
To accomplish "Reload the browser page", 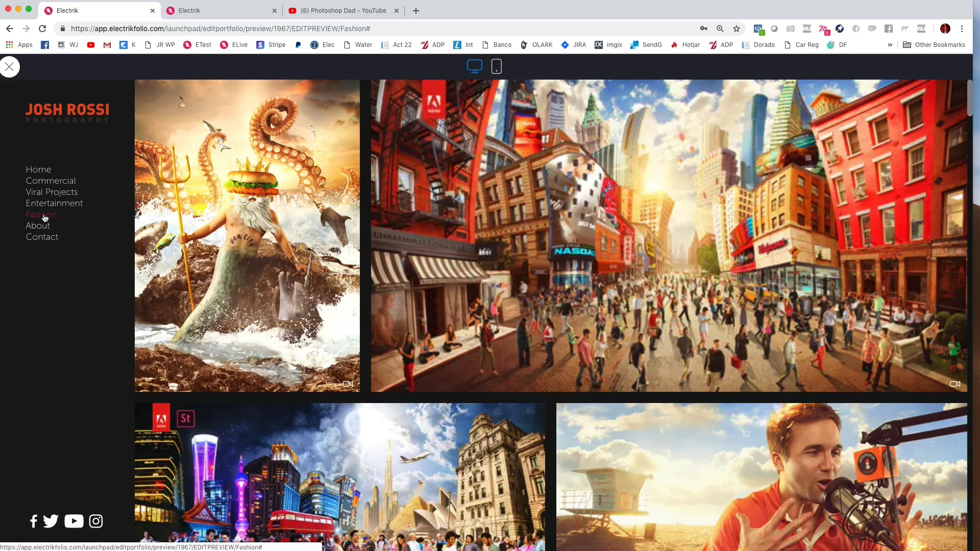I will [42, 29].
